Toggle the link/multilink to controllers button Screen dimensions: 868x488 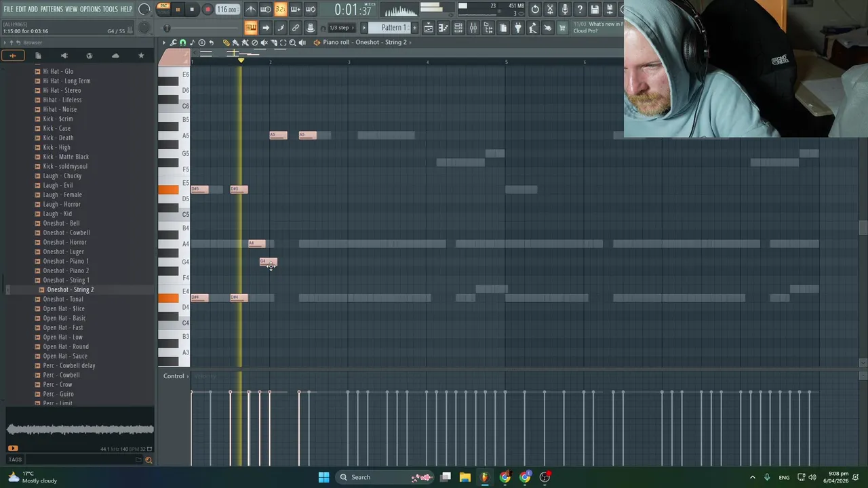(295, 28)
